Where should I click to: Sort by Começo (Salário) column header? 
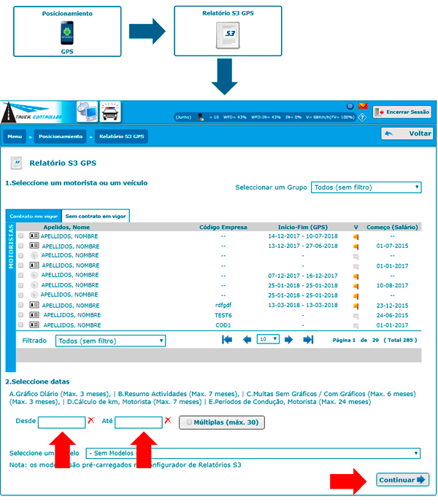392,228
